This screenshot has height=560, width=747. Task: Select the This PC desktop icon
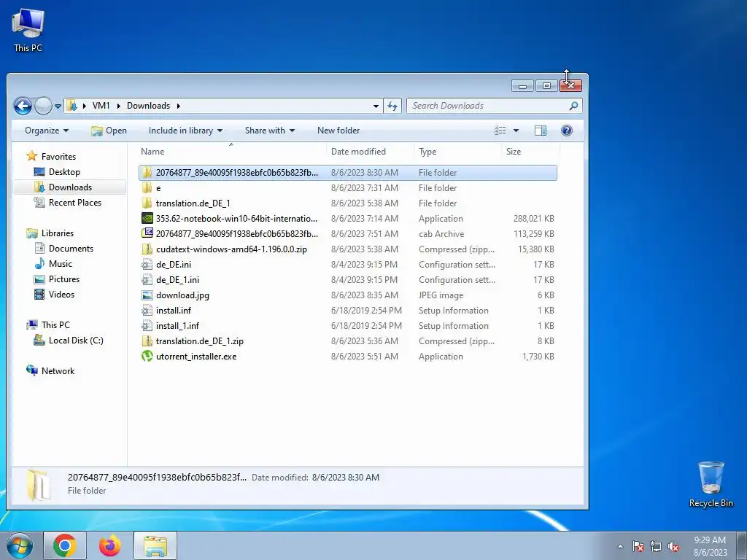click(x=28, y=30)
